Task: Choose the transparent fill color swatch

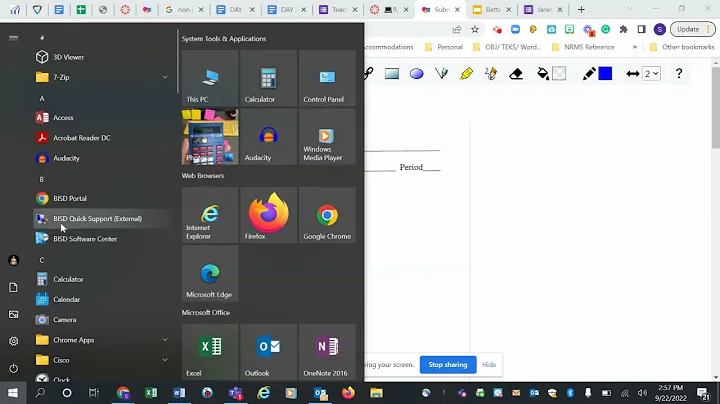Action: (559, 73)
